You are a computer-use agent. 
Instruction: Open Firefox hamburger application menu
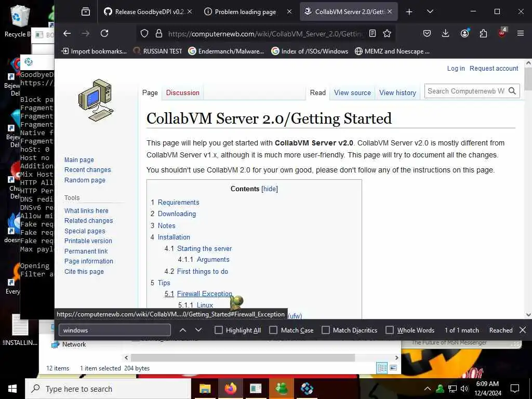(x=521, y=33)
